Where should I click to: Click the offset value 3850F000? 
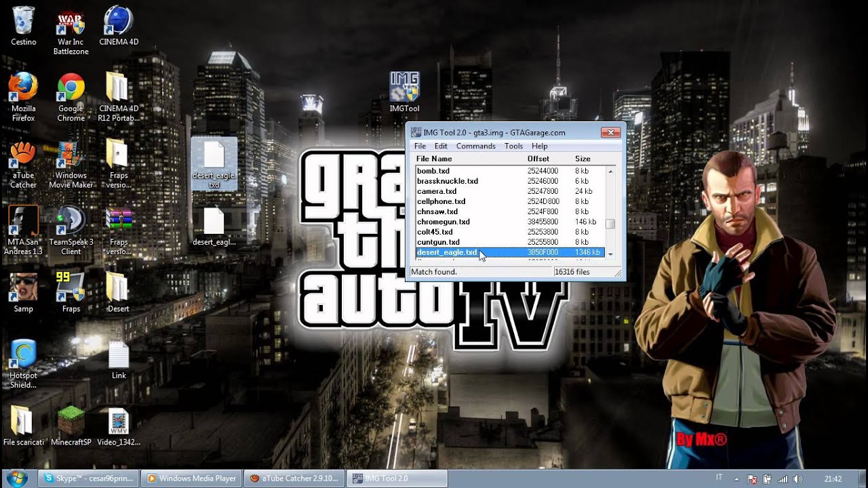pyautogui.click(x=542, y=252)
